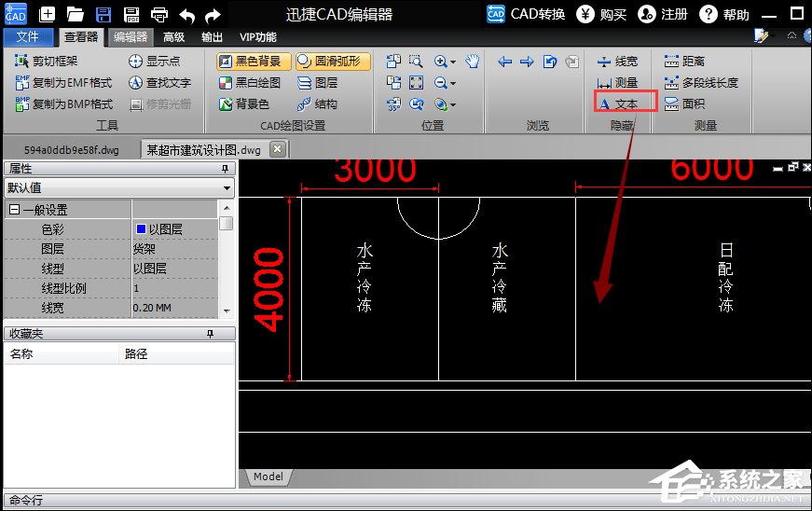Select the zoom window magnifier icon

tap(416, 62)
